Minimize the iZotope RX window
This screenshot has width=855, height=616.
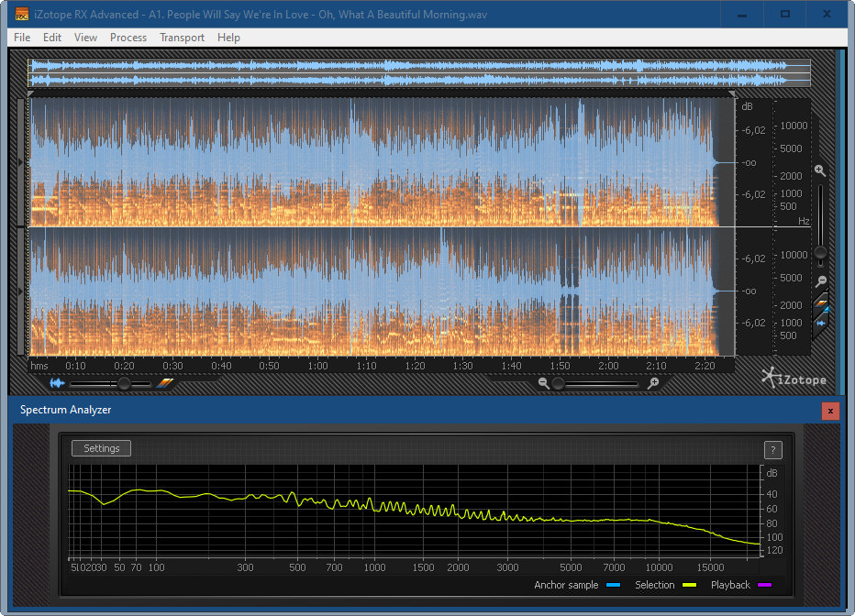[741, 14]
